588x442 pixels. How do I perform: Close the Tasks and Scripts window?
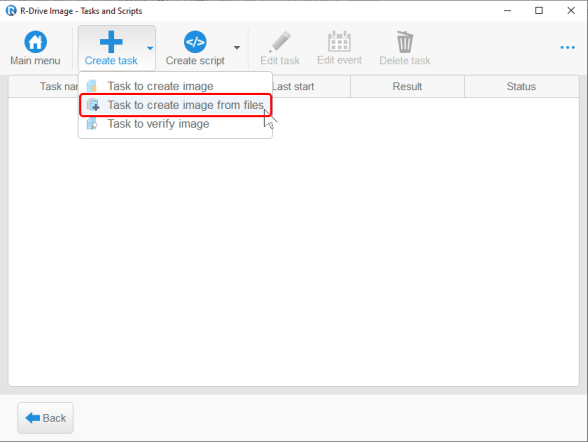pos(571,10)
